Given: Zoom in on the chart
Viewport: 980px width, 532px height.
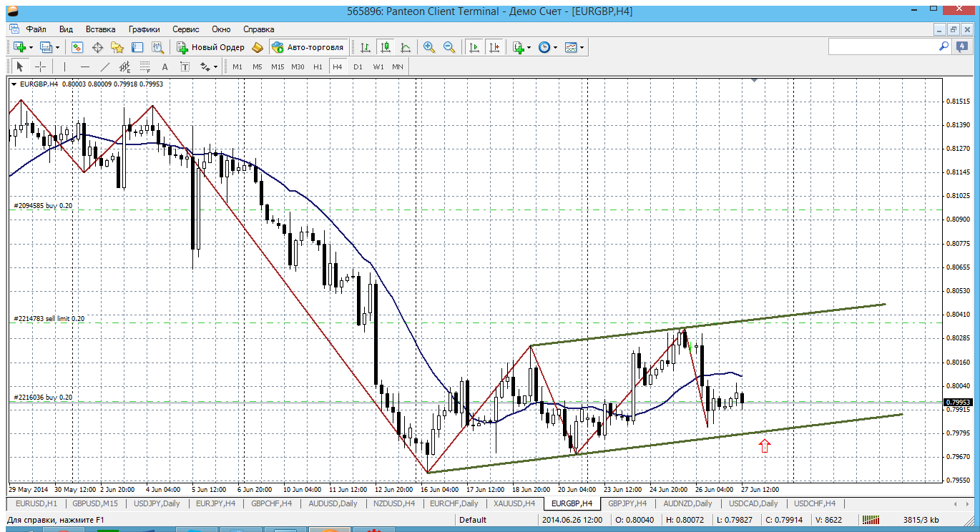Looking at the screenshot, I should coord(429,47).
